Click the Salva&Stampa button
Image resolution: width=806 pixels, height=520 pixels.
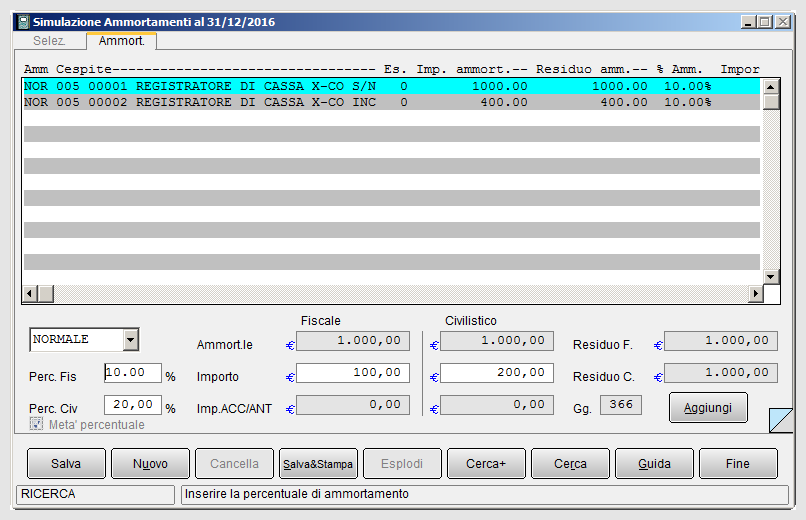point(318,463)
